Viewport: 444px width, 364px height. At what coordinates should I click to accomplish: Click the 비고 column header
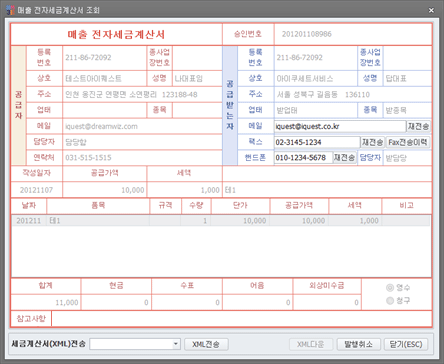[407, 206]
